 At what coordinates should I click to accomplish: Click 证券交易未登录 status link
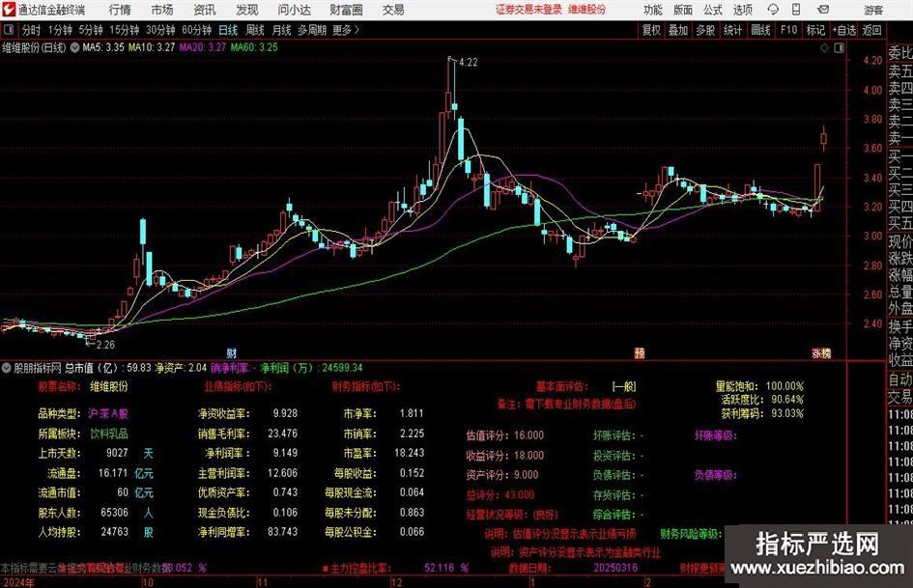point(529,10)
